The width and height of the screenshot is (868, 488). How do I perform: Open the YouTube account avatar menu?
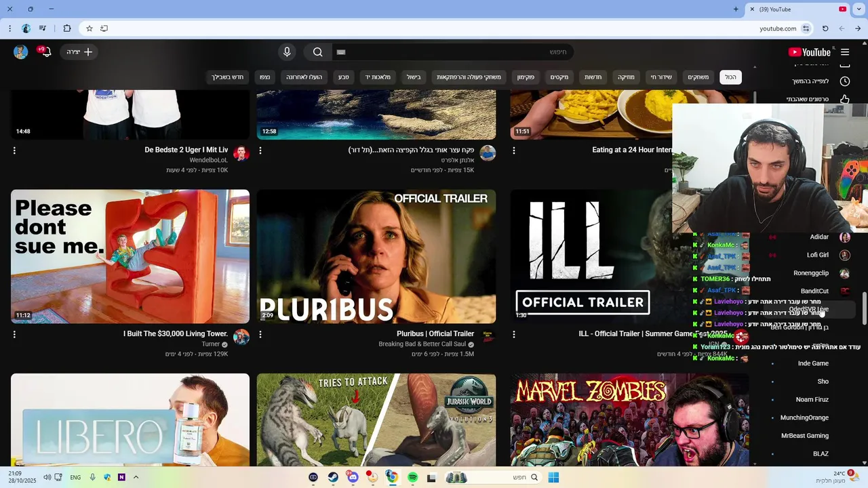(20, 52)
